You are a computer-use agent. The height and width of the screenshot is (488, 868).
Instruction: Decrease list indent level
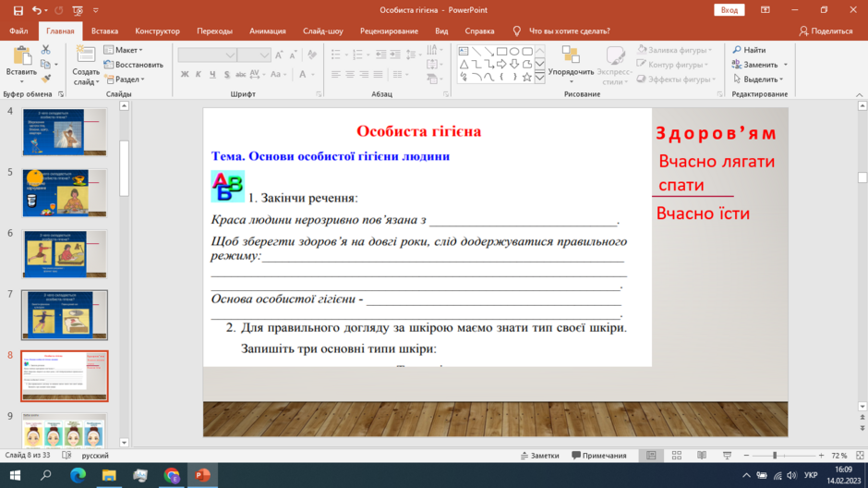point(380,55)
